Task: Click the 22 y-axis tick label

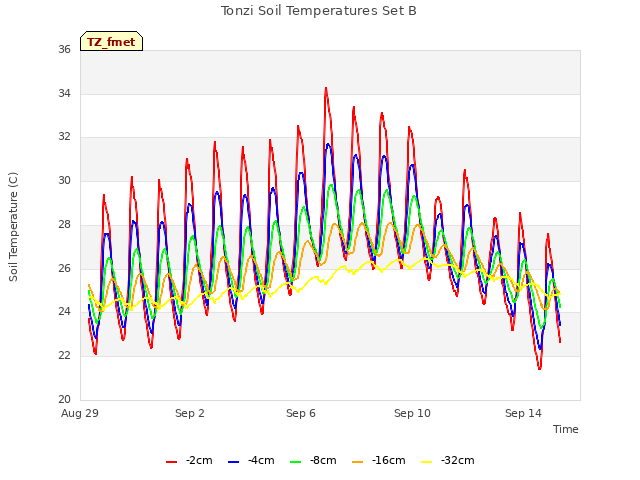Action: click(64, 356)
